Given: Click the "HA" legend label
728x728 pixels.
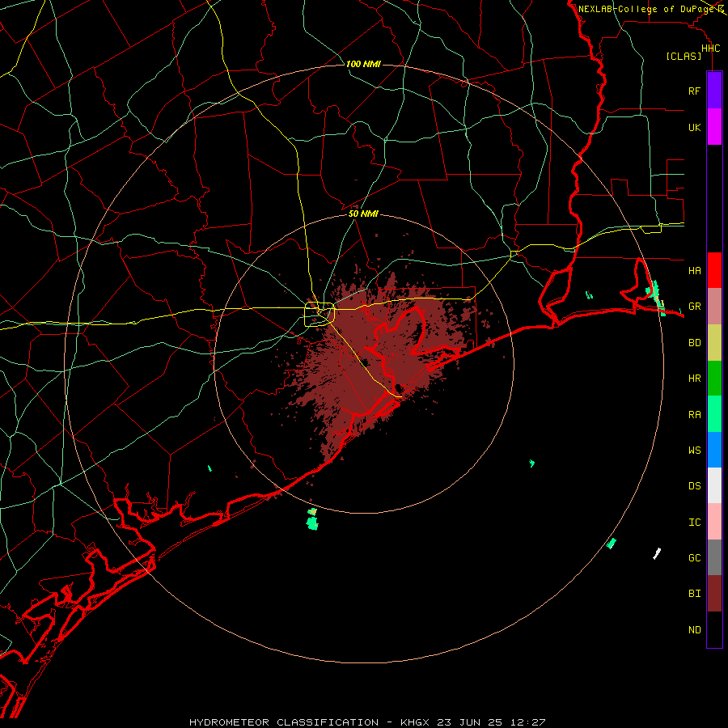Looking at the screenshot, I should 694,271.
